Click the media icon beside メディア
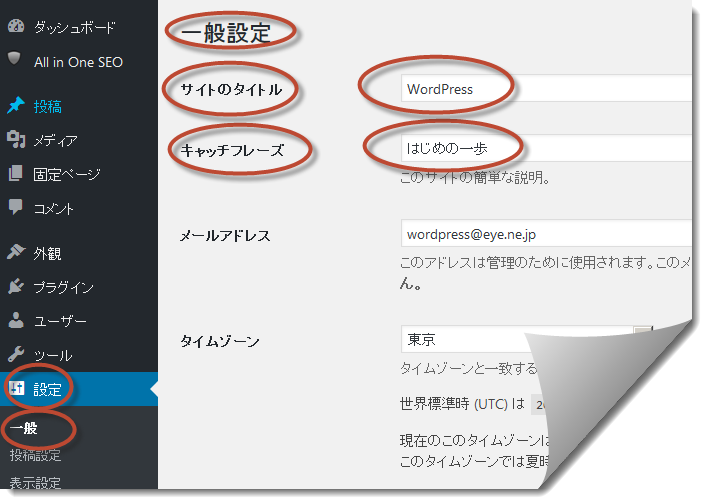707x504 pixels. coord(16,139)
